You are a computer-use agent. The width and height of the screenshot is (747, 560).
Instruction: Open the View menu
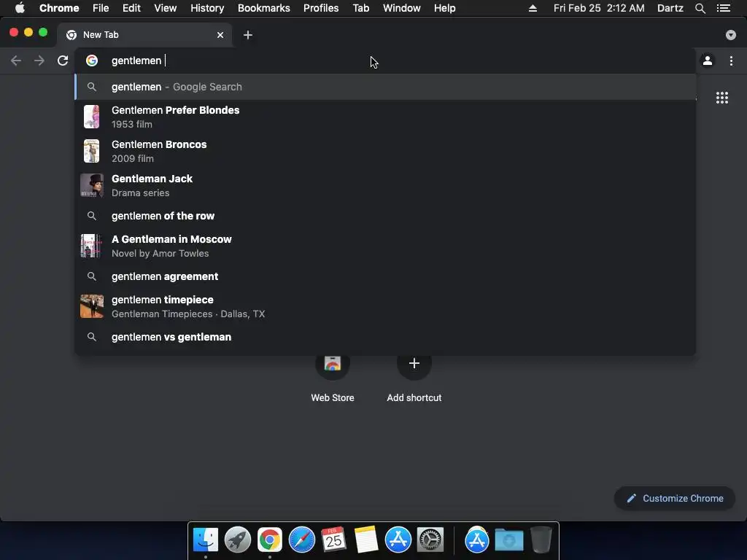(166, 8)
